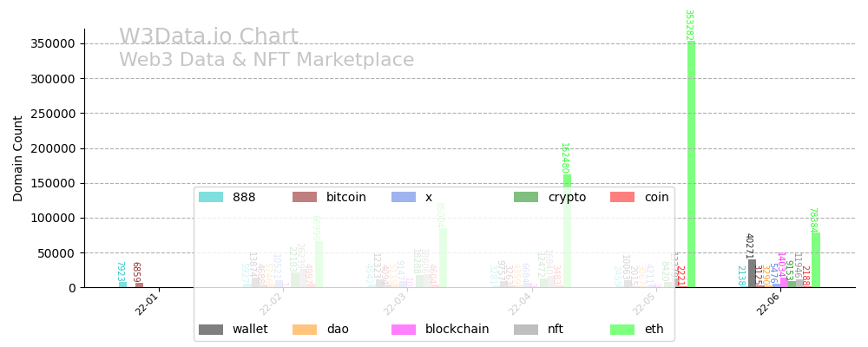Click the blockchain legend color swatch

point(404,330)
